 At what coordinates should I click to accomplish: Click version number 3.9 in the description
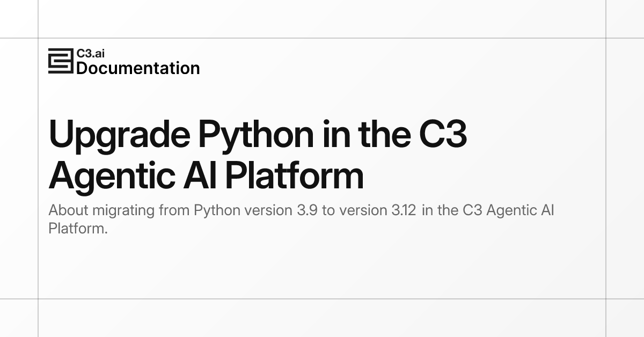tap(307, 210)
